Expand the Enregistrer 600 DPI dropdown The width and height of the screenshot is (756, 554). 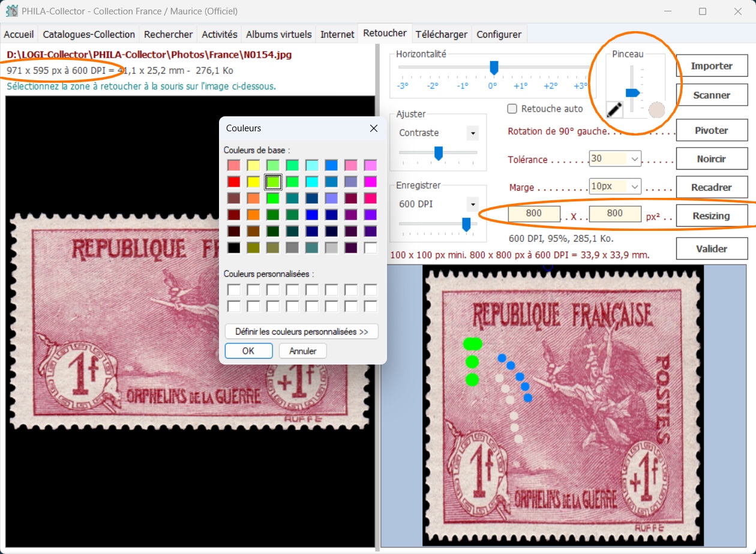[473, 204]
